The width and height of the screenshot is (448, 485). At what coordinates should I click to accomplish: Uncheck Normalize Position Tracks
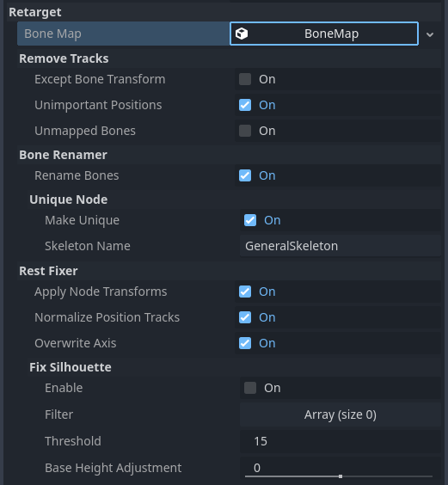click(x=245, y=317)
